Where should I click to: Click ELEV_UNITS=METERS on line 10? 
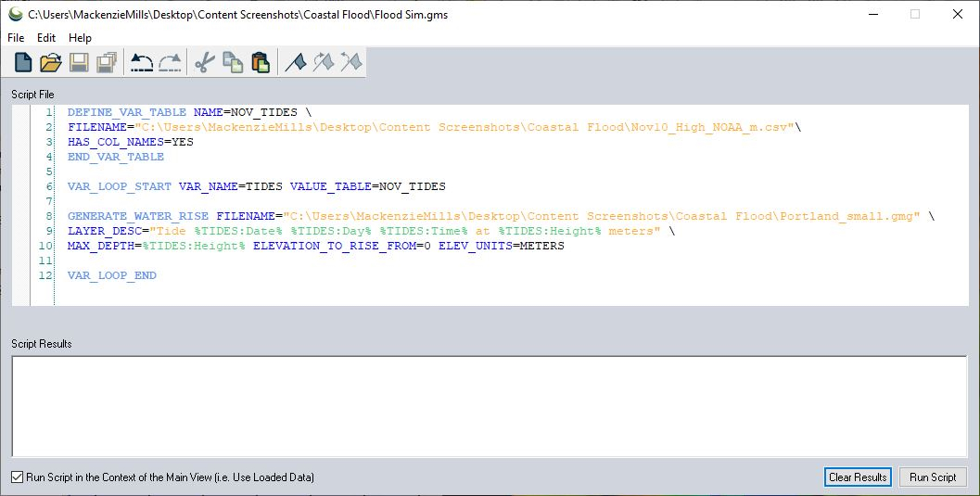502,246
